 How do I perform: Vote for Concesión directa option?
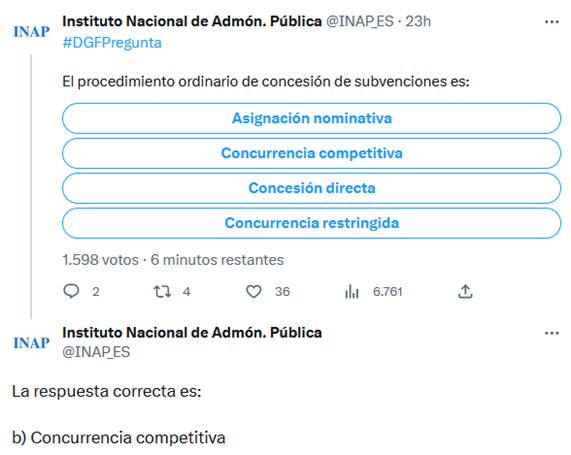(x=311, y=188)
